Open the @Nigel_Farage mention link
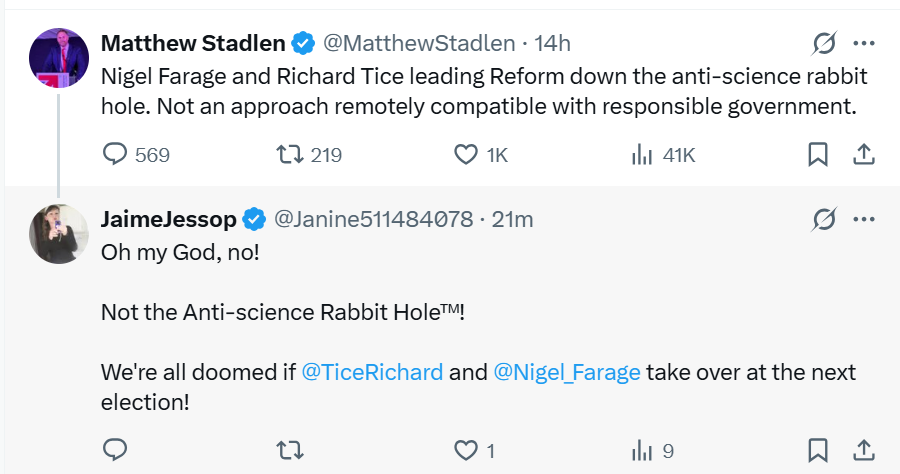 (567, 373)
